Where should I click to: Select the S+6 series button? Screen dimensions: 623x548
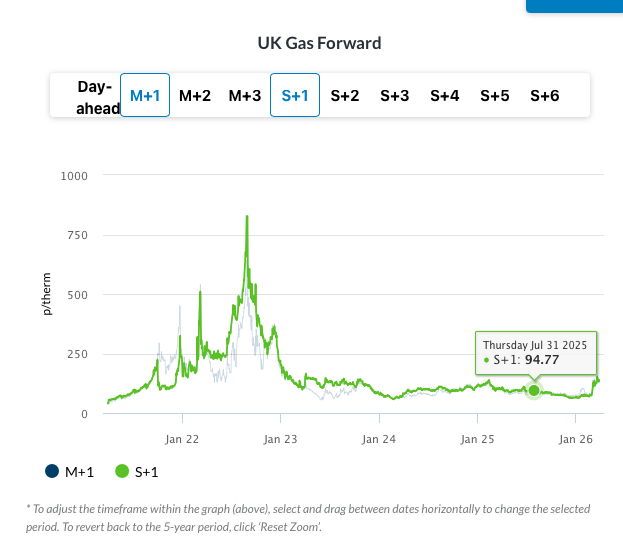(545, 96)
